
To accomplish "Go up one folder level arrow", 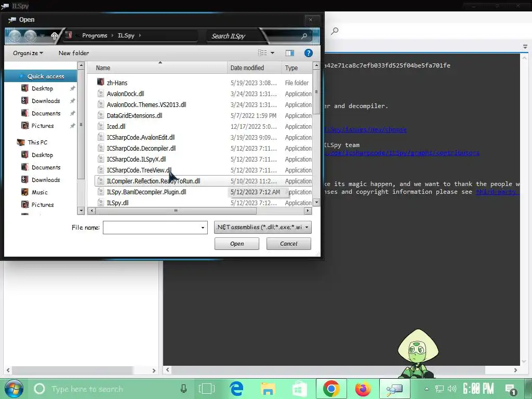I will click(54, 36).
